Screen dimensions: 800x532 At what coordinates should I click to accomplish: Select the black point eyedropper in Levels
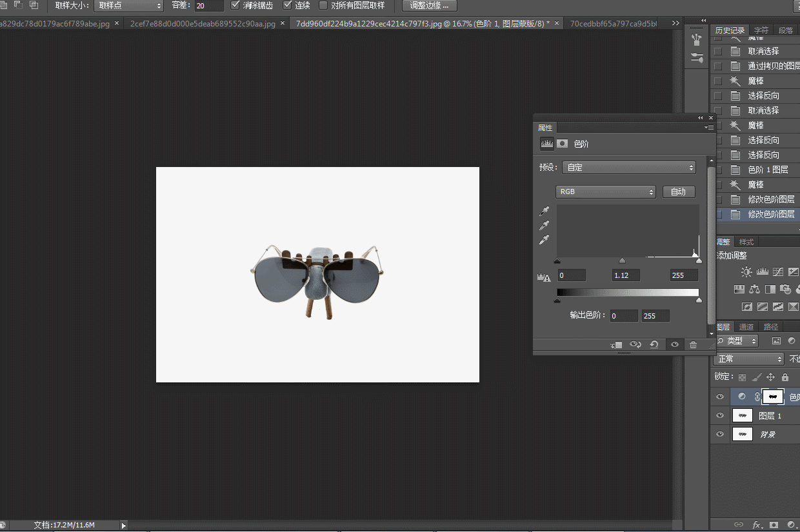pyautogui.click(x=545, y=212)
